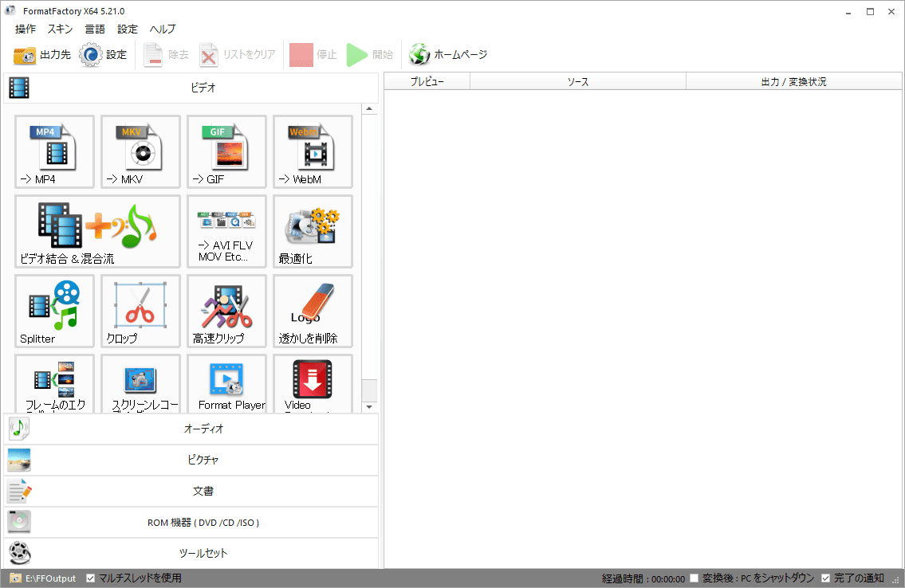Screen dimensions: 905x588
Task: Click the プレビュー column header
Action: click(427, 82)
